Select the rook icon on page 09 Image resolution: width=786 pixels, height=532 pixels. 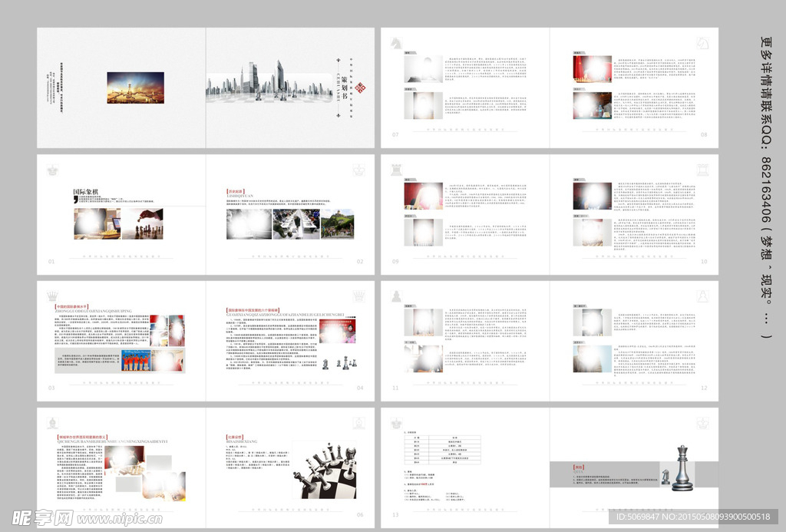coord(397,169)
